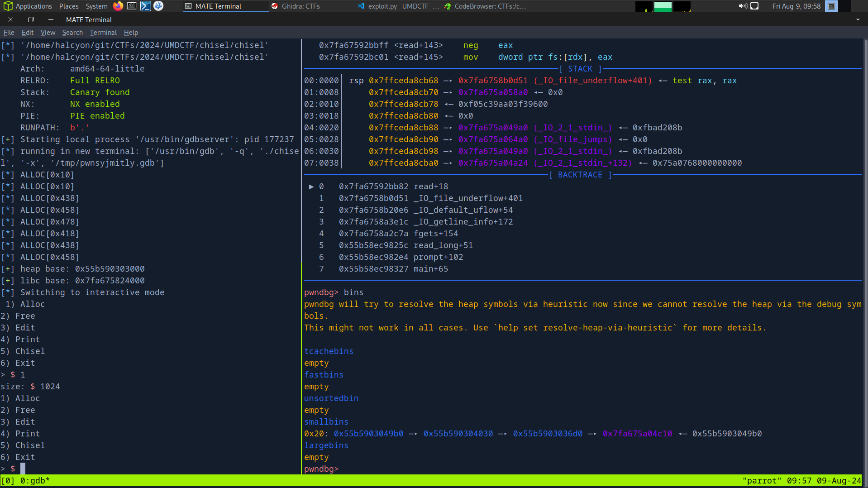
Task: Launch Firefox from the top panel
Action: (118, 6)
